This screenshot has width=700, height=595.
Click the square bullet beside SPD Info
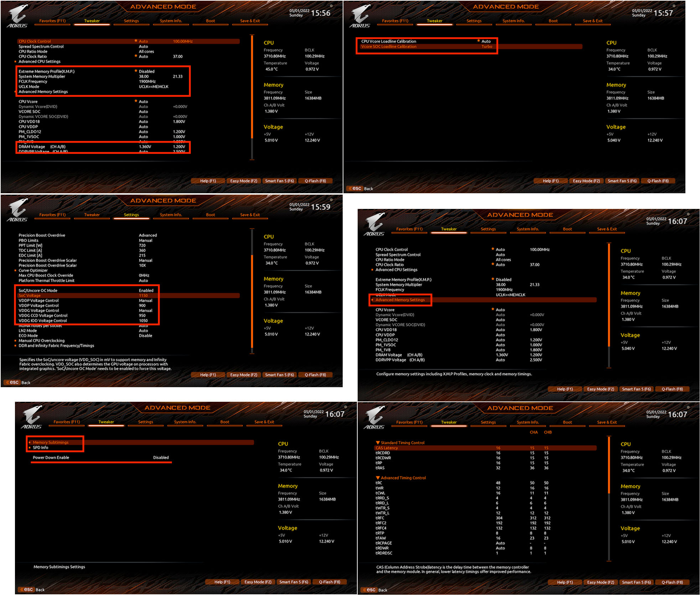pos(30,447)
